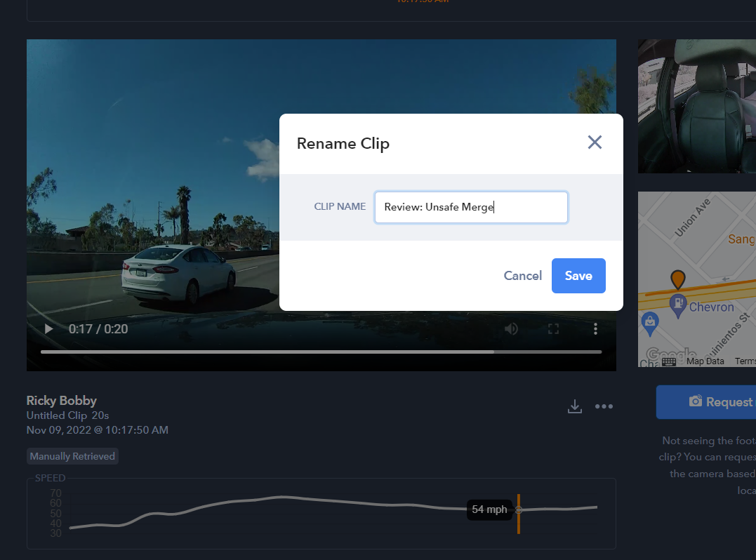The image size is (756, 560).
Task: Click the Clip Name input field
Action: click(471, 207)
